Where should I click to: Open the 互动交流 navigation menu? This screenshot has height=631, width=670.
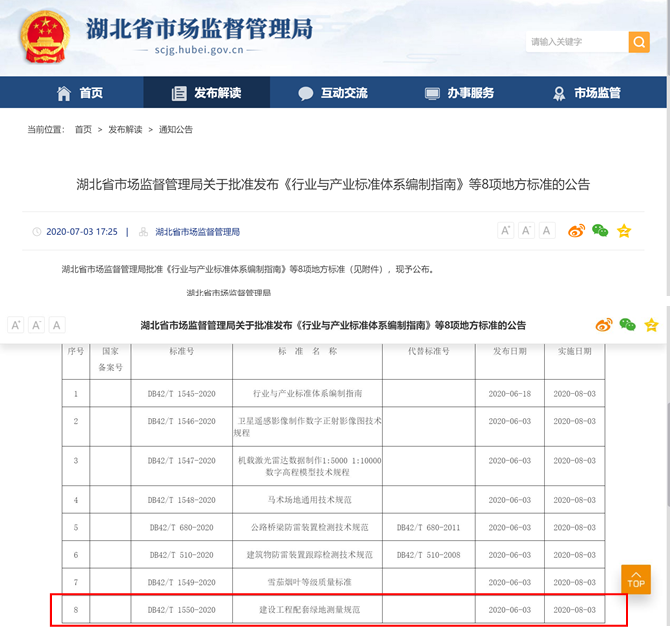(x=333, y=93)
